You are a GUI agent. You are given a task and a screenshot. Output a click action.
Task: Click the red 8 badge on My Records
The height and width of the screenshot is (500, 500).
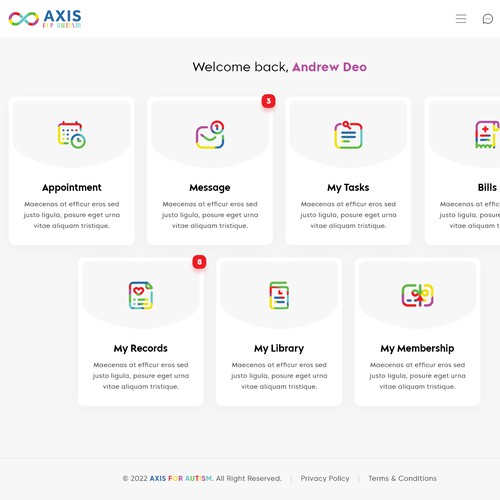(199, 262)
